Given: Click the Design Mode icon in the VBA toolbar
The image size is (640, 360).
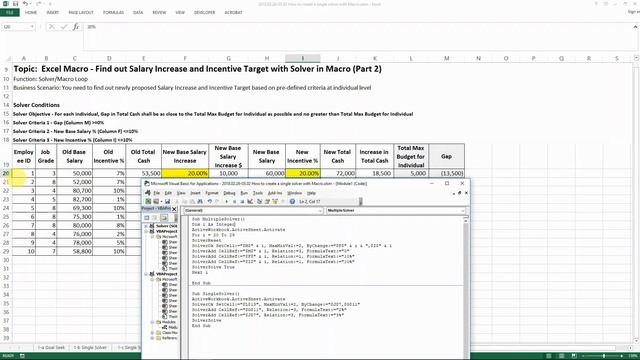Looking at the screenshot, I should point(250,201).
